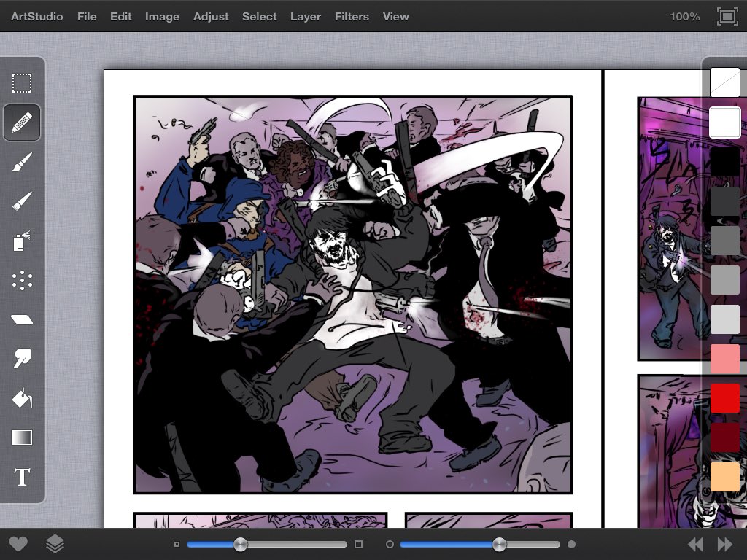Select the rectangular selection tool
The width and height of the screenshot is (747, 560).
tap(22, 83)
